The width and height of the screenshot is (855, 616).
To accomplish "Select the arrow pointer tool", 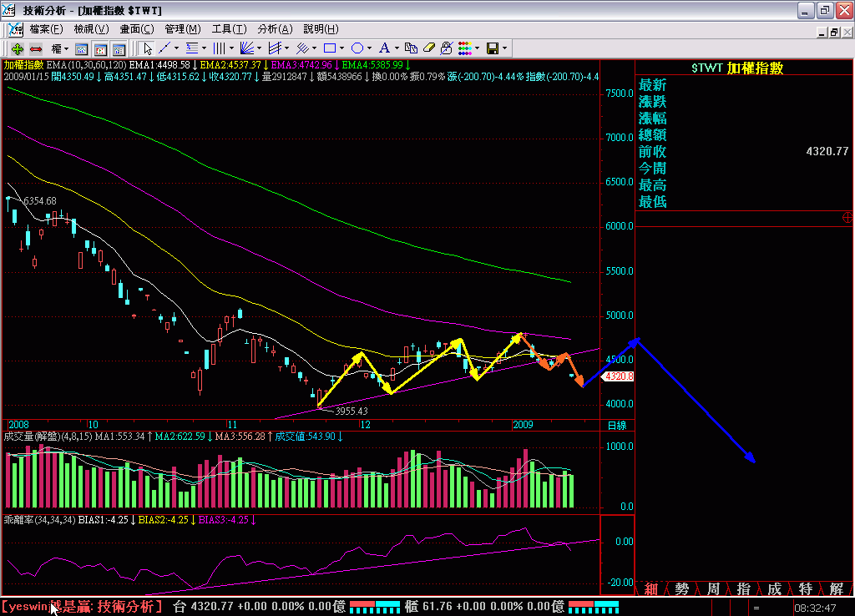I will [x=147, y=48].
